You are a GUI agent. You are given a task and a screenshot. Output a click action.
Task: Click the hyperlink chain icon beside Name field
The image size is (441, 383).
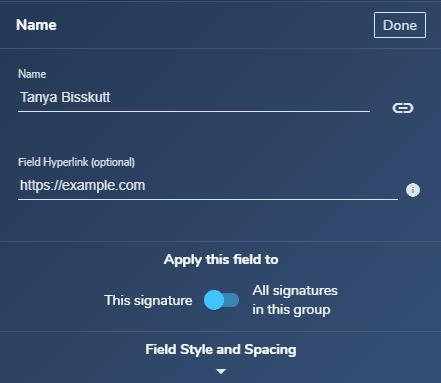point(403,108)
